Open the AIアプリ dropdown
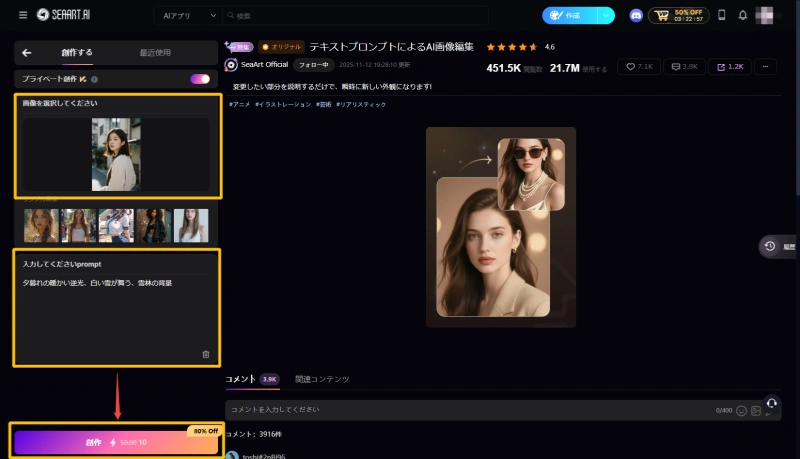The height and width of the screenshot is (459, 800). (x=189, y=16)
